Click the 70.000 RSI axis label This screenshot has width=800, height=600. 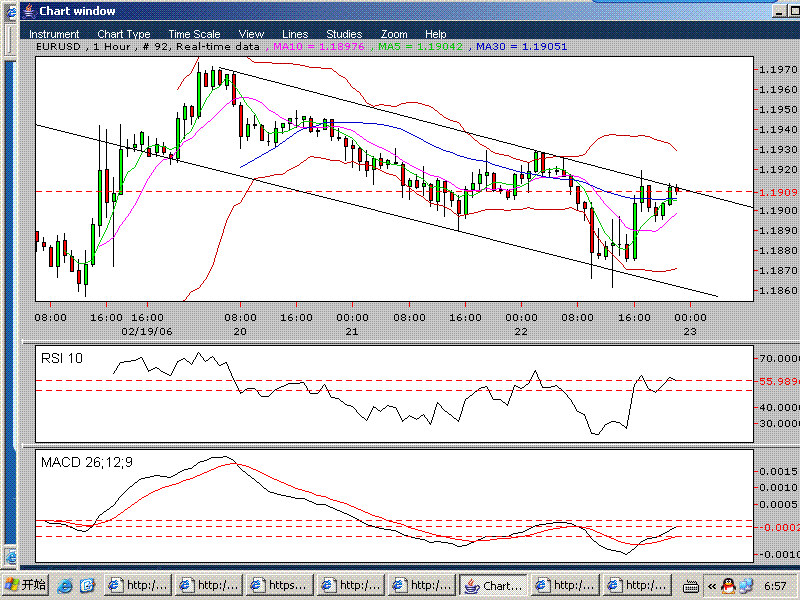coord(779,359)
